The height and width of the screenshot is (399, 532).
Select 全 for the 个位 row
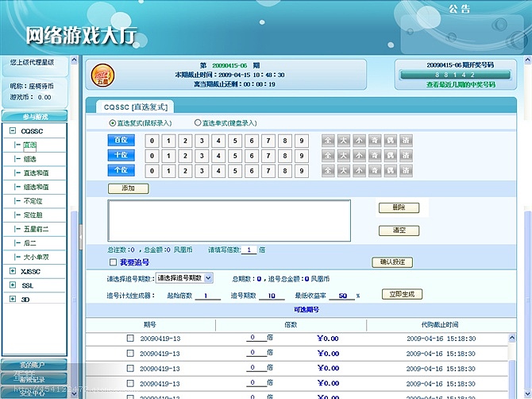click(x=328, y=171)
